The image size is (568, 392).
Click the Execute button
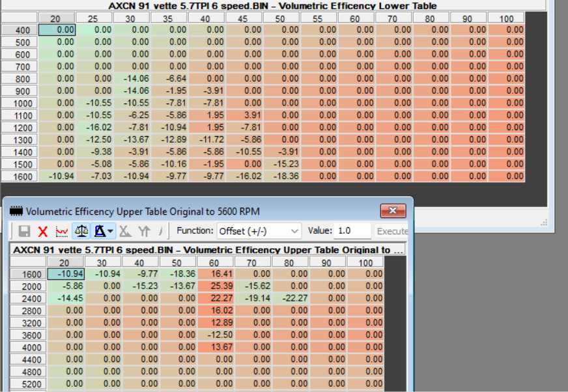click(392, 231)
